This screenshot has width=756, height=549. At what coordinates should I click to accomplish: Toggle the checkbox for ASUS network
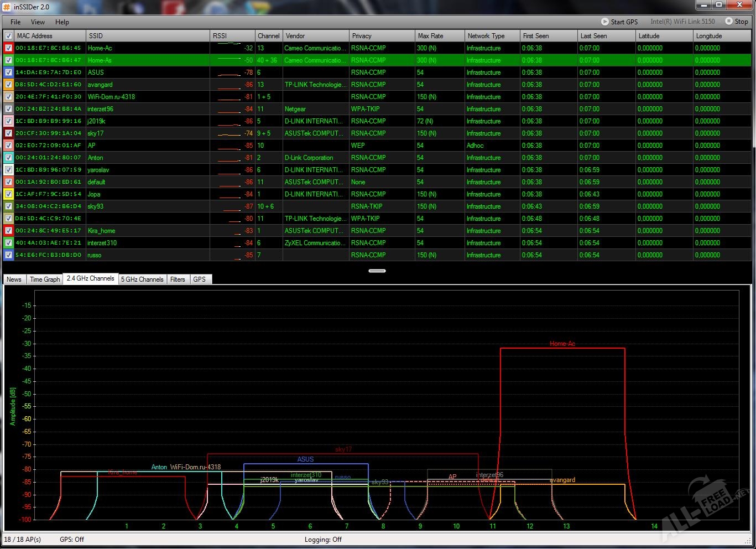(8, 72)
